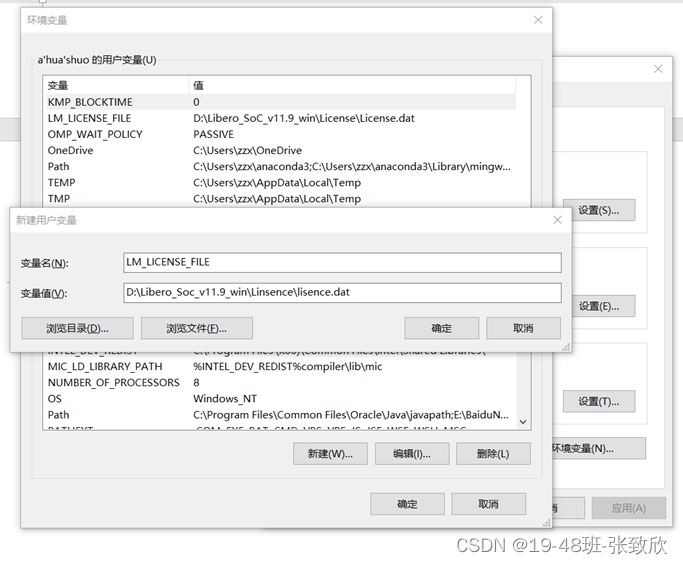Click the variable value input field
This screenshot has width=683, height=564.
pos(342,293)
